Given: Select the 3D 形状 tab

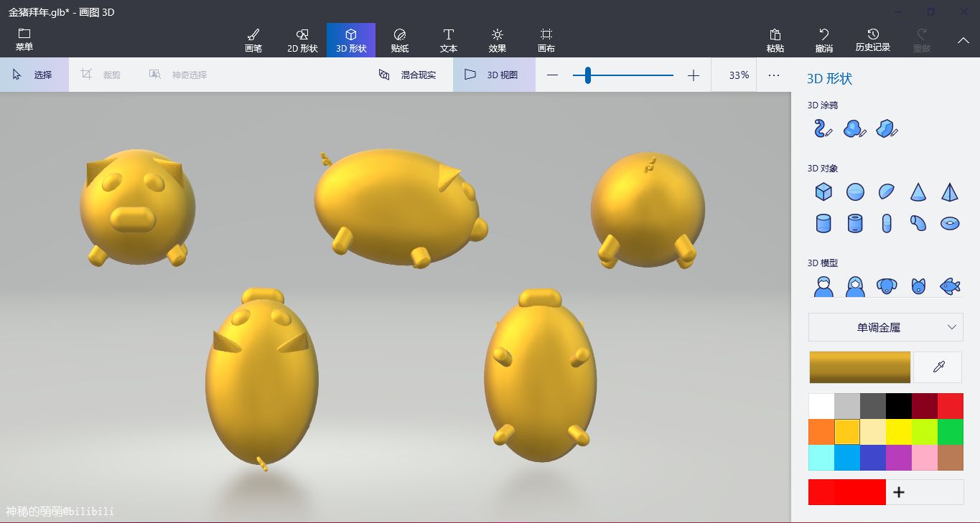Looking at the screenshot, I should 351,40.
